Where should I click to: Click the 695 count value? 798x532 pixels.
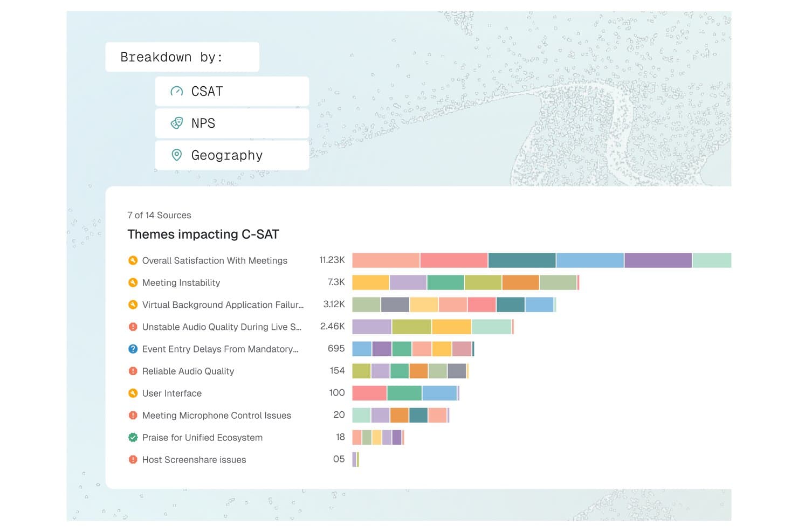pos(336,348)
